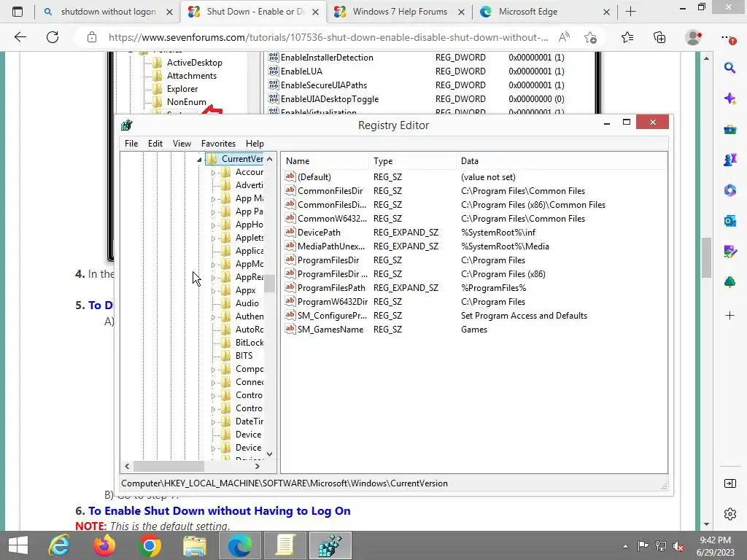Open the Edge profile avatar

coord(693,37)
